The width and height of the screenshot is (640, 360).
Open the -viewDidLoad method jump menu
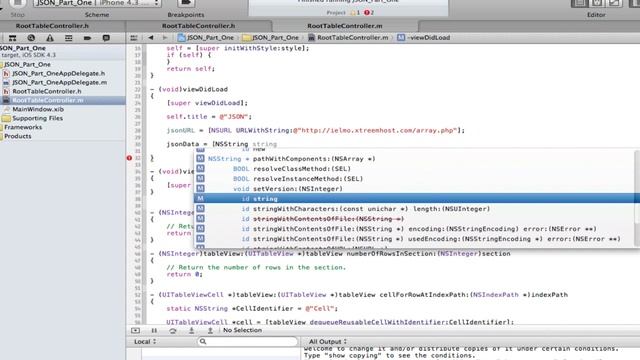(x=424, y=38)
